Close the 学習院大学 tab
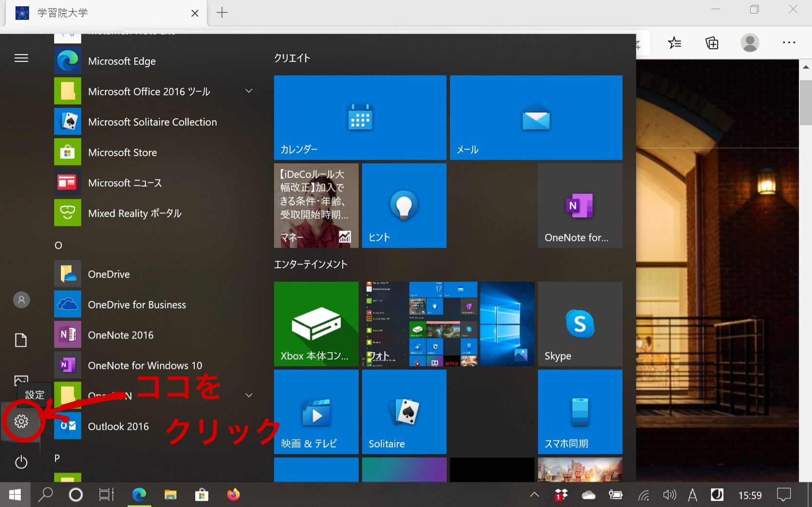Image resolution: width=812 pixels, height=507 pixels. (195, 13)
